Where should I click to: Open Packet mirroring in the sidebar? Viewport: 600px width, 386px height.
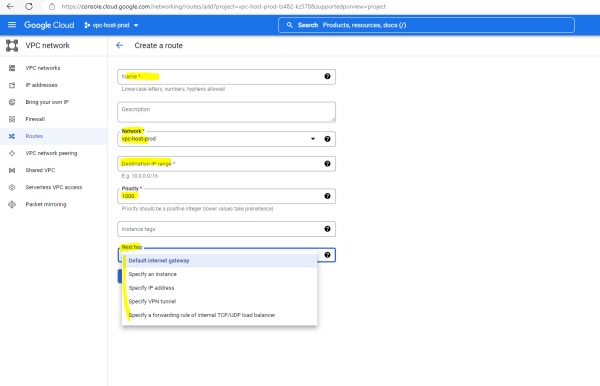[54, 204]
